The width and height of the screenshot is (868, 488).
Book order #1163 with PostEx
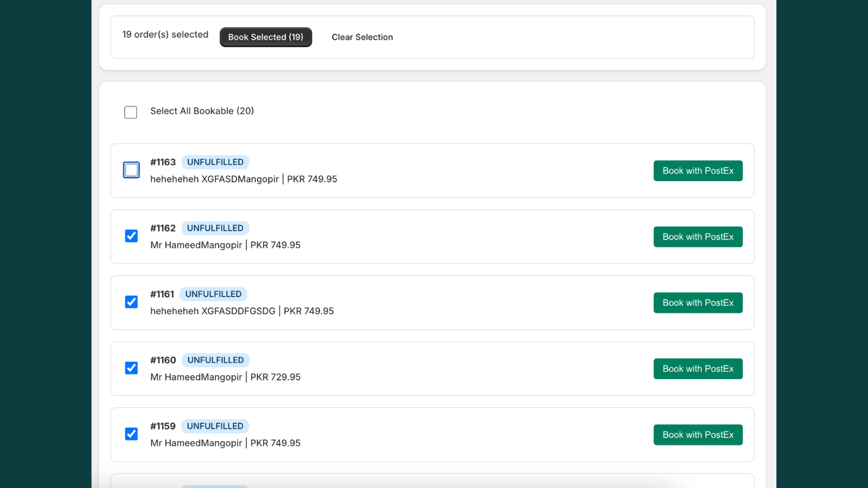[x=698, y=171]
